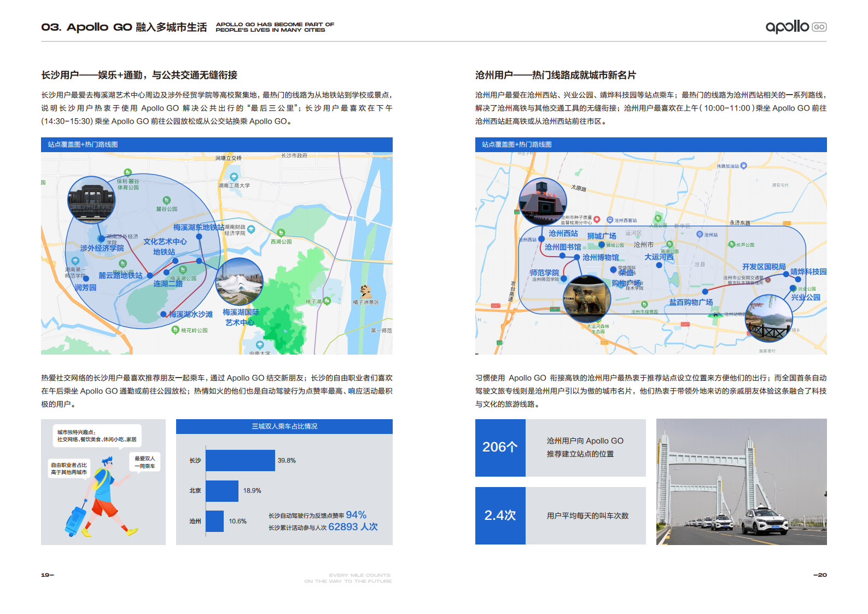Select the 保利·麓谷体育公园 park pin

coord(127,172)
